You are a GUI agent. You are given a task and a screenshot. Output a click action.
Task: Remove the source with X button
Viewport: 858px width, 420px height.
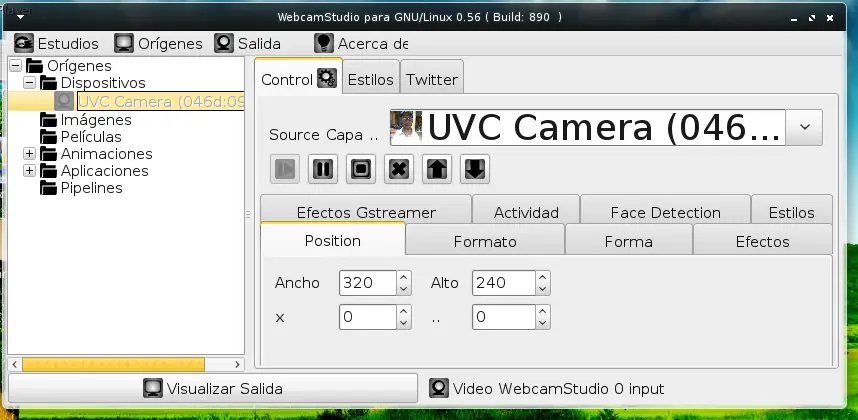pyautogui.click(x=399, y=169)
